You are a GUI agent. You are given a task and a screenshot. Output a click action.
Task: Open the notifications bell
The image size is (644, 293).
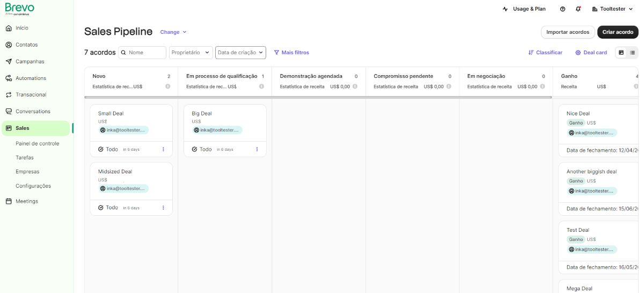click(578, 9)
